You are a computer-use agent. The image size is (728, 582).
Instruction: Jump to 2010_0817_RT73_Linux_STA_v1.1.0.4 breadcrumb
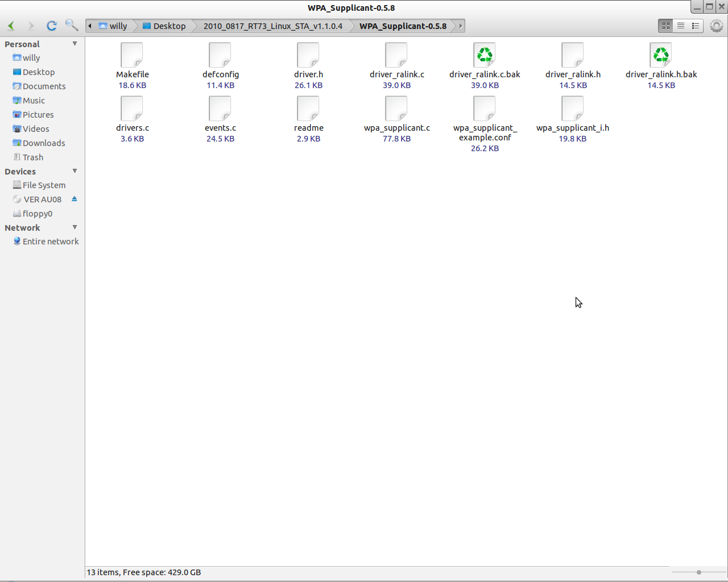tap(272, 26)
